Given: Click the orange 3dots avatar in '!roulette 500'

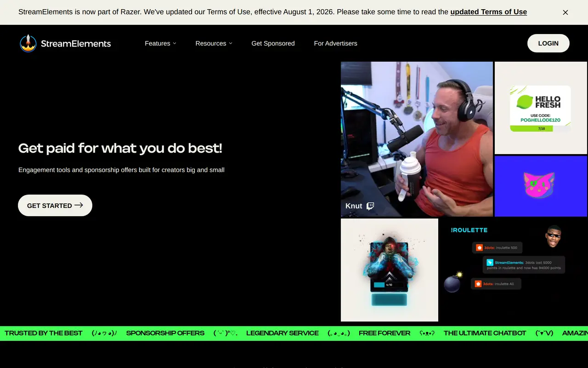Looking at the screenshot, I should coord(479,247).
